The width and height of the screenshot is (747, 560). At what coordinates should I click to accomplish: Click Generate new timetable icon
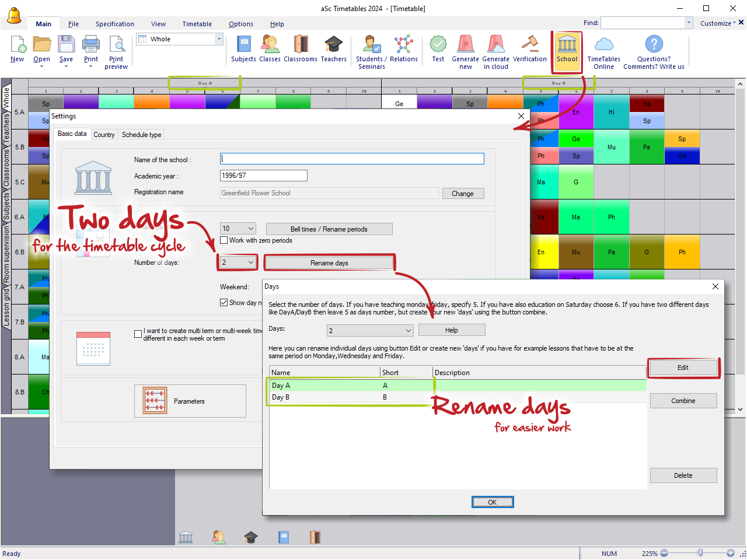point(465,52)
